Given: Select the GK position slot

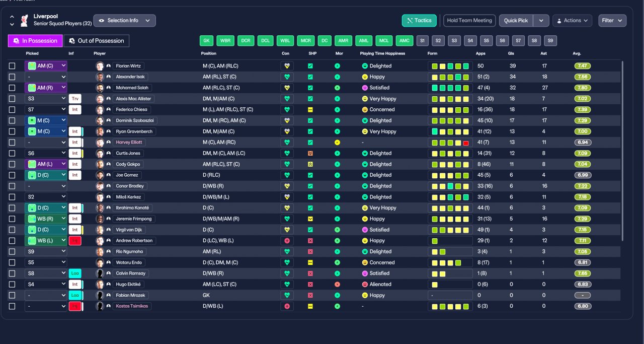Looking at the screenshot, I should pos(206,41).
